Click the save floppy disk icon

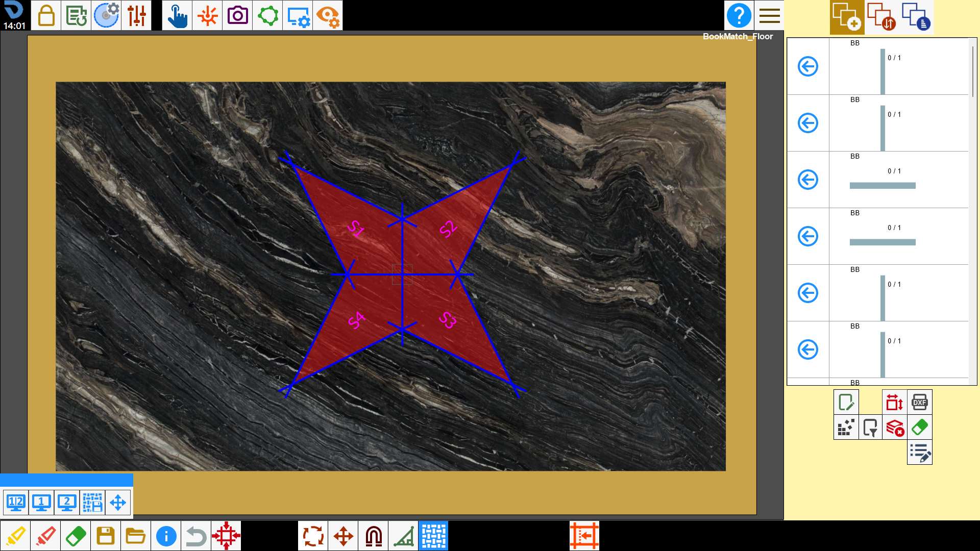pyautogui.click(x=106, y=536)
